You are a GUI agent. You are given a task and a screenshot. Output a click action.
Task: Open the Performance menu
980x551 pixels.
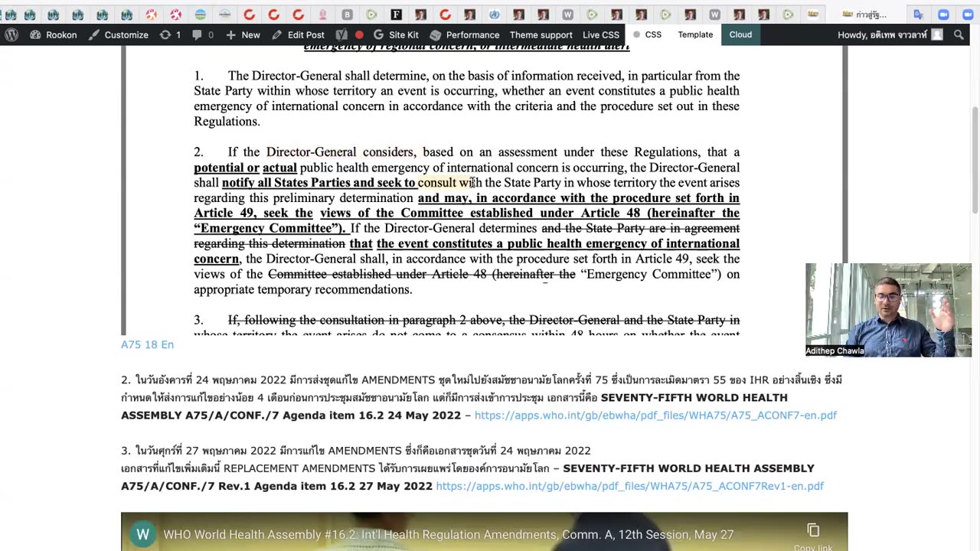464,34
